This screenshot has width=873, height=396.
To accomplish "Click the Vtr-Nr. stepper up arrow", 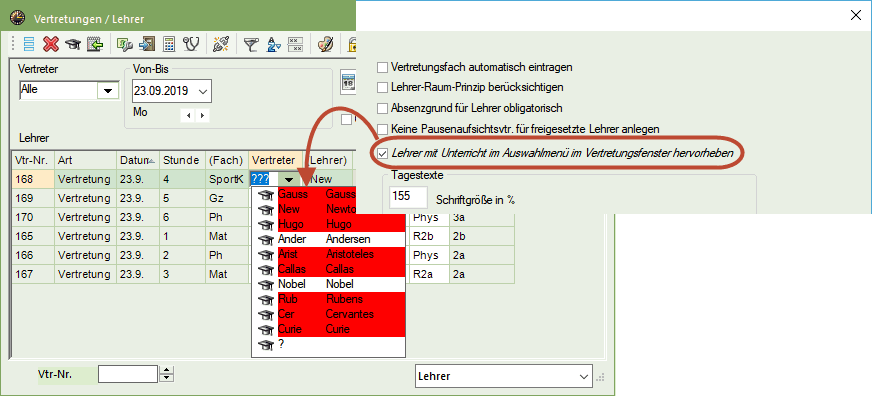I will point(166,370).
